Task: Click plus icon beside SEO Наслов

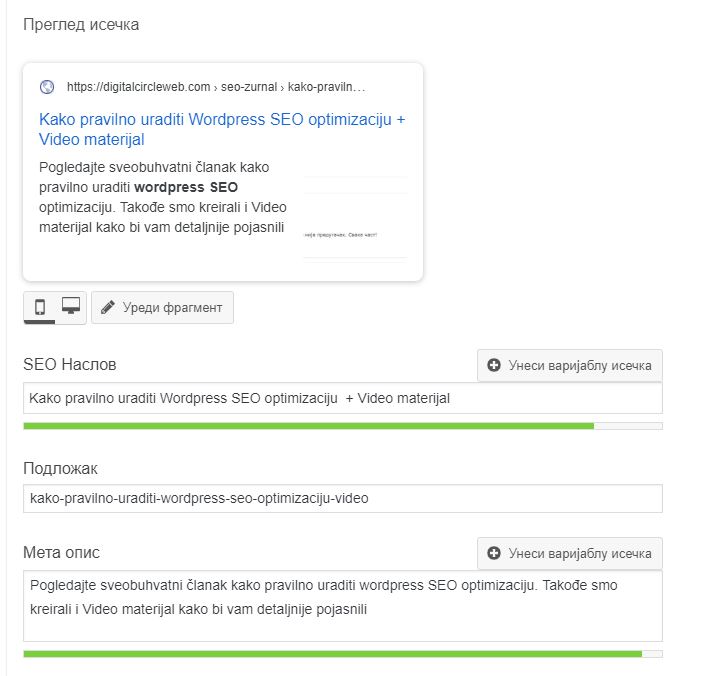Action: coord(494,366)
